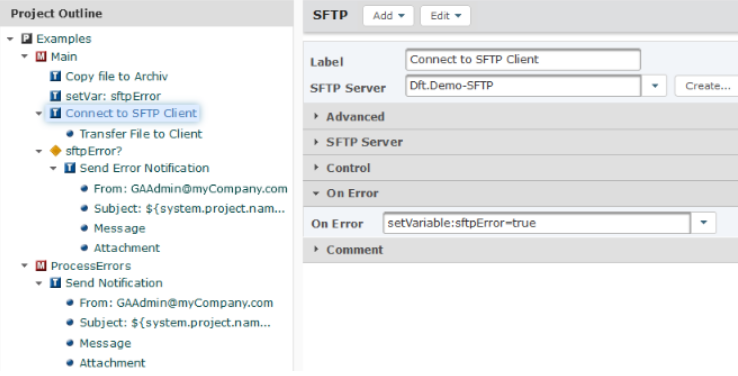Click the On Error field with setVariable:sftpError=true

[537, 223]
